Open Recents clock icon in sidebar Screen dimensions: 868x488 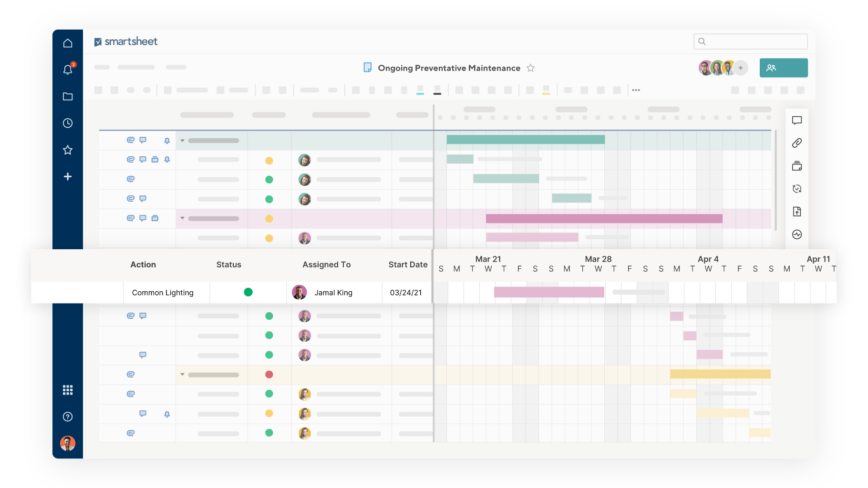[68, 123]
